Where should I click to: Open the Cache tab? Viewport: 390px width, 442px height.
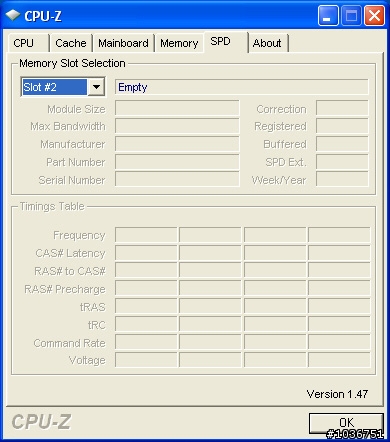tap(71, 43)
